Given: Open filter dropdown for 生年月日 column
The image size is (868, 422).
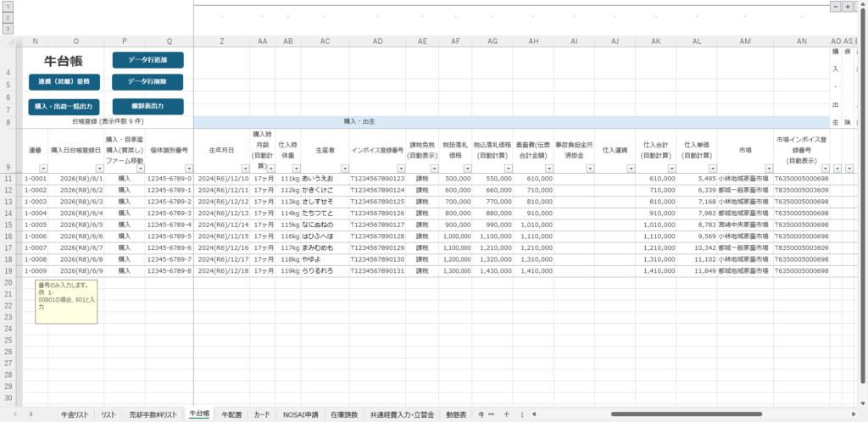Looking at the screenshot, I should 245,168.
